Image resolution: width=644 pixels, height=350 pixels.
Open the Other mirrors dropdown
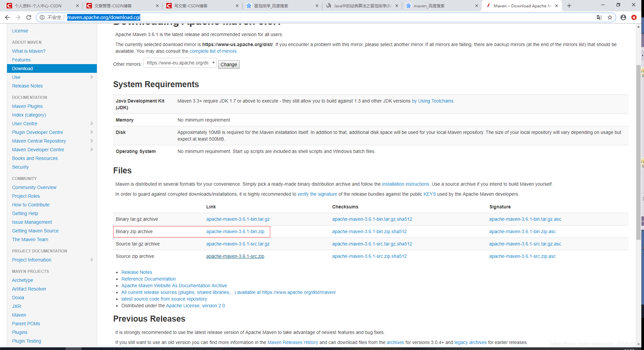[x=180, y=63]
